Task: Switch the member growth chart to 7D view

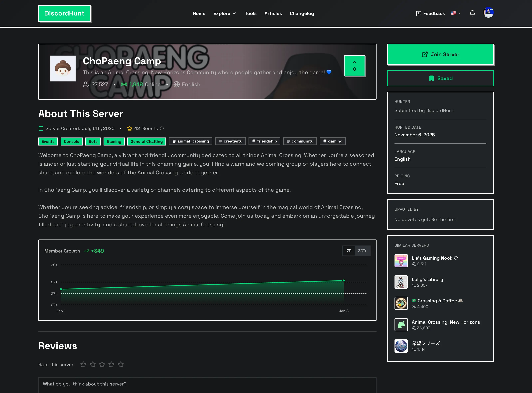Action: (349, 251)
